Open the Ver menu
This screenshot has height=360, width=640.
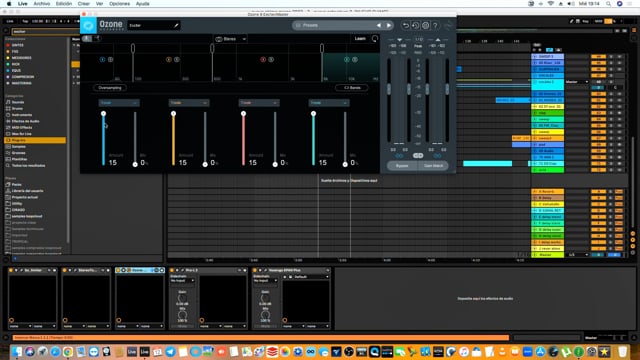100,4
